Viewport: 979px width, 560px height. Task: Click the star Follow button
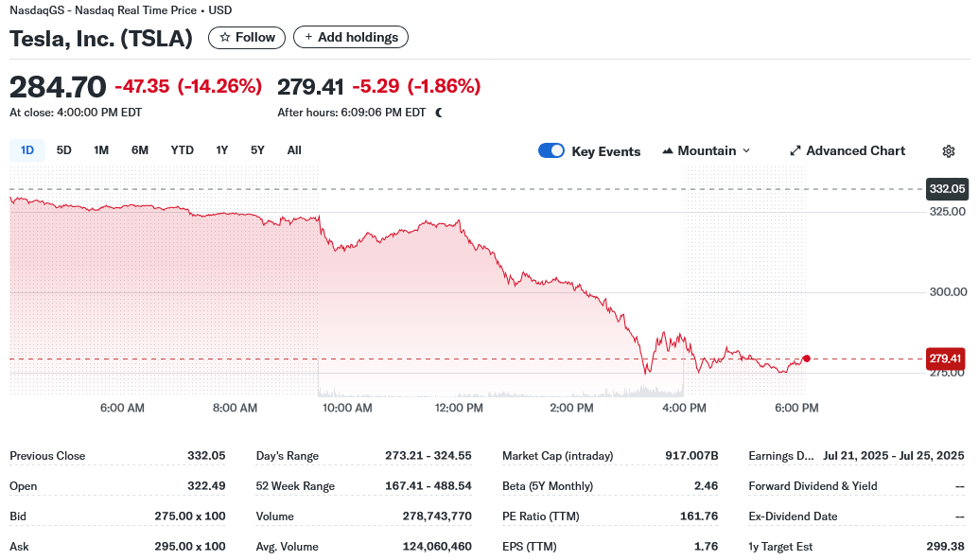[247, 38]
